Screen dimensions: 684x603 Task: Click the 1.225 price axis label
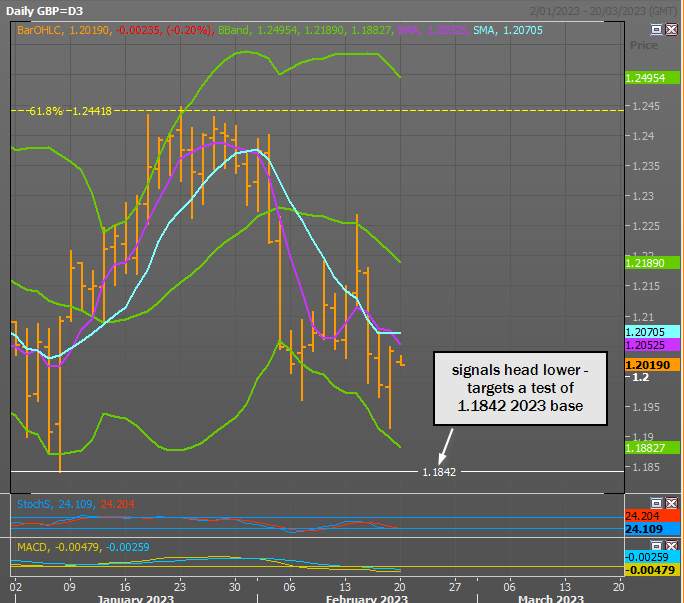(x=645, y=226)
